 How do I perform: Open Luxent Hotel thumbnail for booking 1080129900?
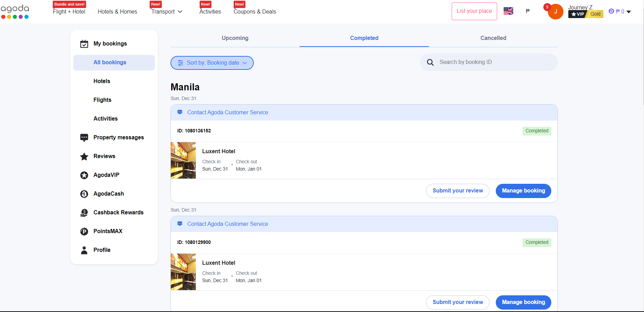(x=183, y=272)
